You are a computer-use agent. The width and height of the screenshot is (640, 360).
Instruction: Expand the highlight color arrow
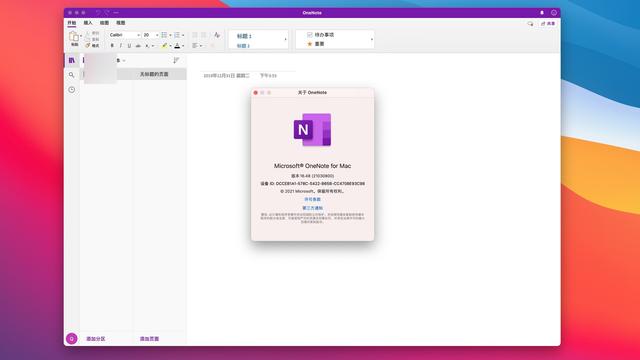(x=170, y=46)
